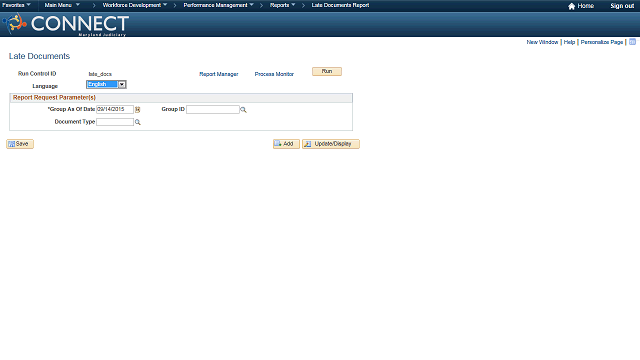Open the page http icon beside Personalize Page
This screenshot has height=360, width=640.
click(x=632, y=42)
